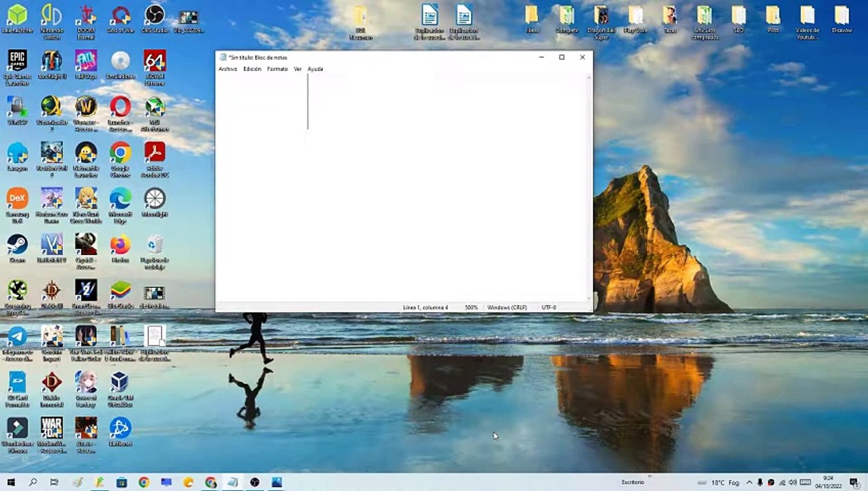Click the microphone icon in system tray
Viewport: 868px width, 491px height.
click(x=760, y=482)
